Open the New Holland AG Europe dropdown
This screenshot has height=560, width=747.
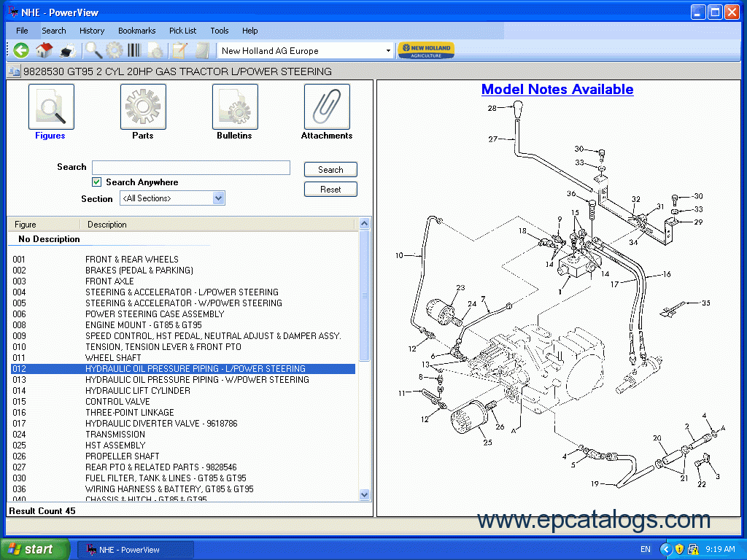pyautogui.click(x=388, y=51)
